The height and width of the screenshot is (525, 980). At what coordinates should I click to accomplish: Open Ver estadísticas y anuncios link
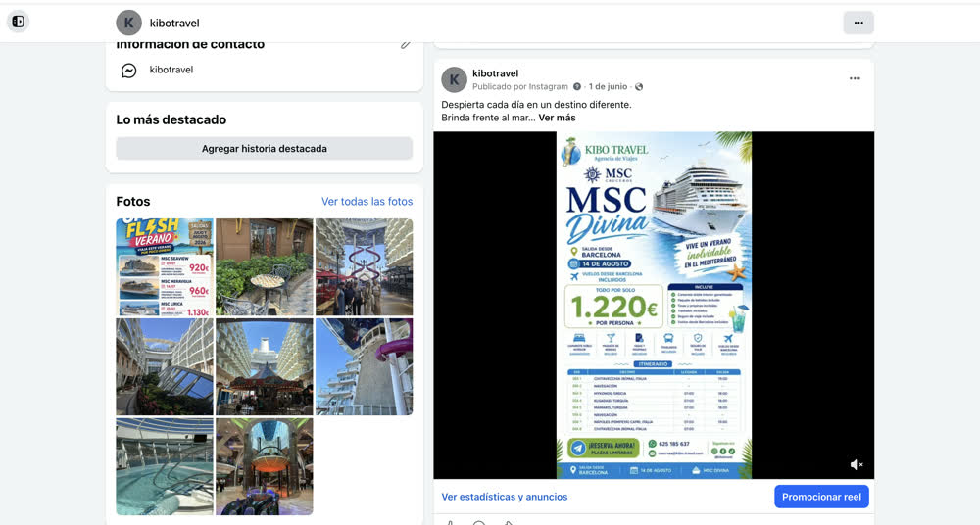click(505, 497)
